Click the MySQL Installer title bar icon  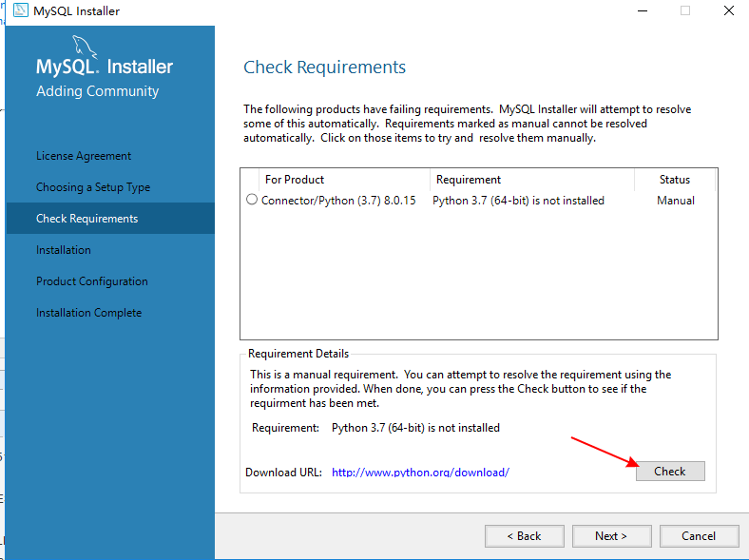(x=21, y=10)
